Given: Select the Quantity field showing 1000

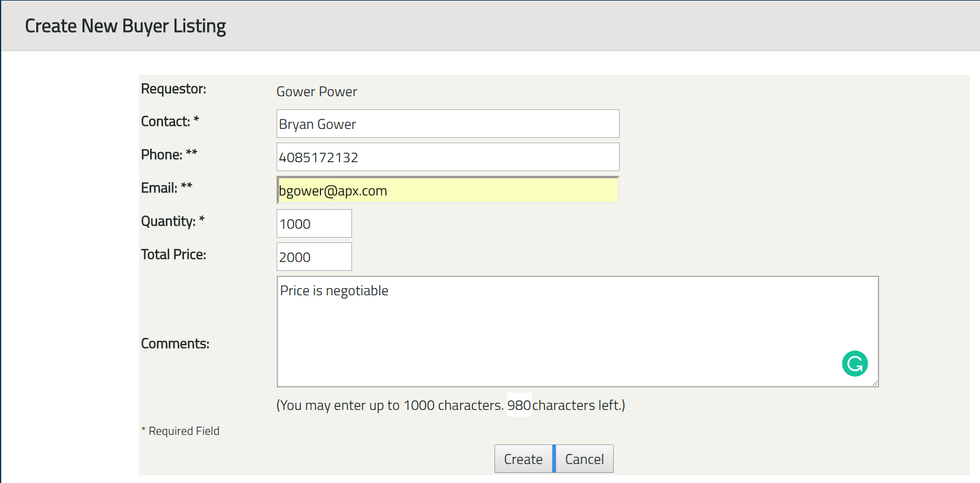Looking at the screenshot, I should (x=314, y=224).
